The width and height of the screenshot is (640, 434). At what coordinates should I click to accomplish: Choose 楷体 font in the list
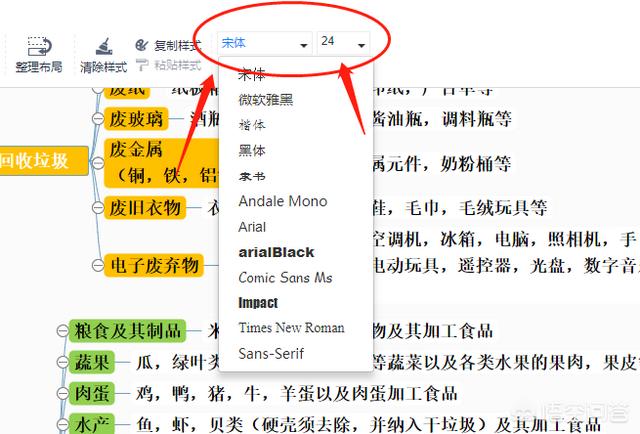tap(252, 126)
